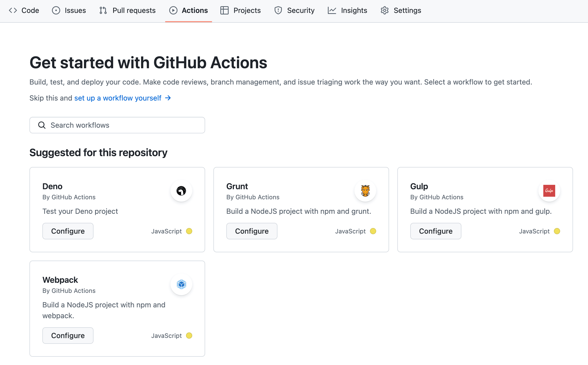Click the yellow JavaScript dot on Grunt card
The height and width of the screenshot is (365, 588).
373,231
